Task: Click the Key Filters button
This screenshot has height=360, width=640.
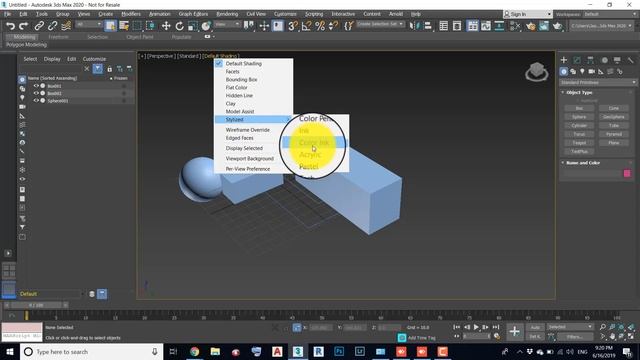Action: tap(575, 337)
